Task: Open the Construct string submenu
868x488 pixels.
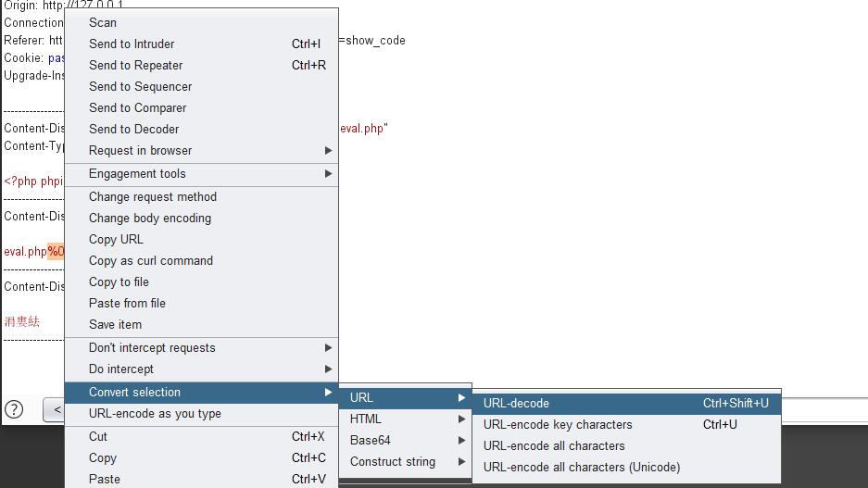Action: [393, 461]
